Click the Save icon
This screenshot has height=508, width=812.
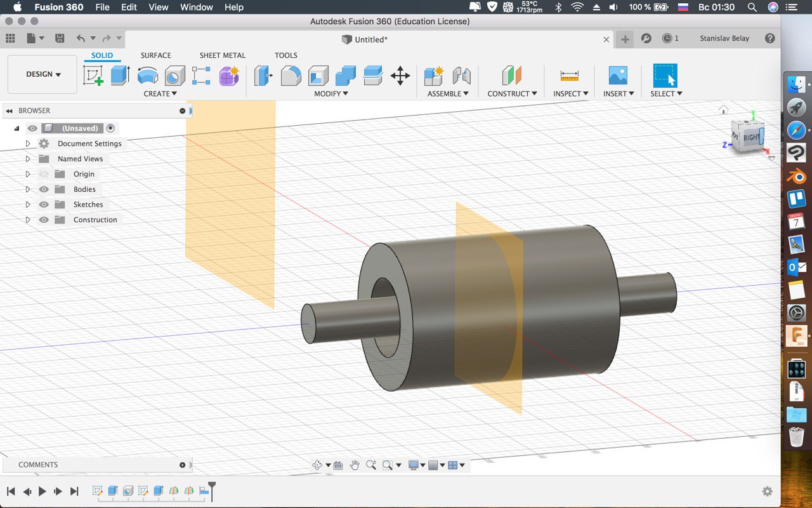pyautogui.click(x=60, y=39)
